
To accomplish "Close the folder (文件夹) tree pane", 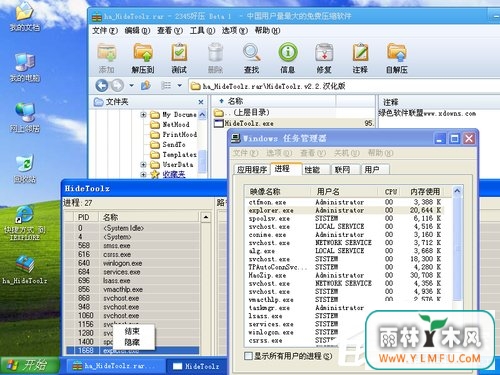I will click(x=201, y=102).
